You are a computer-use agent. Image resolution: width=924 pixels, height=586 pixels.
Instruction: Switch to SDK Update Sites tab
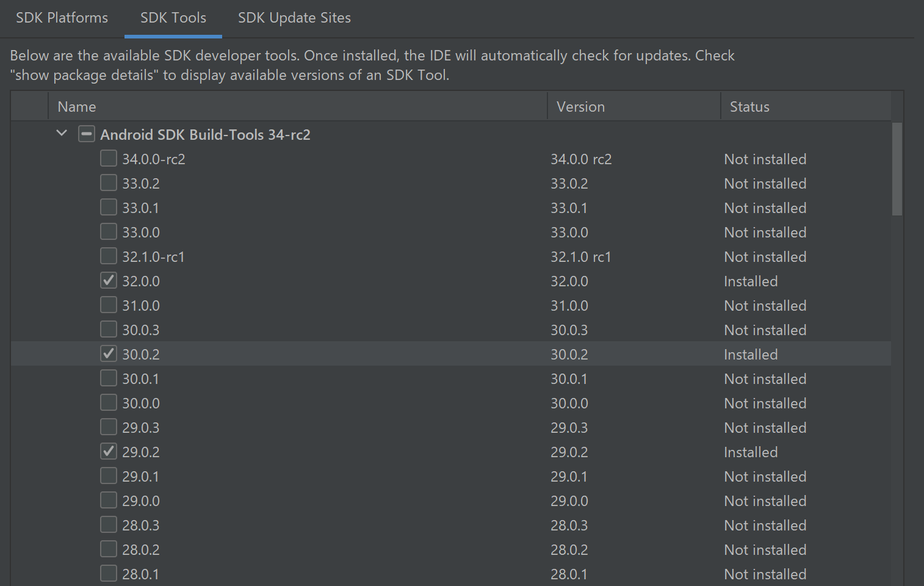tap(294, 18)
